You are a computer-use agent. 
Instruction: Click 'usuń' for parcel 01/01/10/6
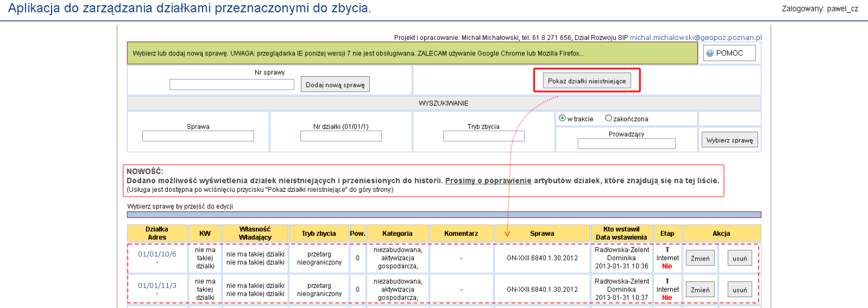(x=740, y=258)
